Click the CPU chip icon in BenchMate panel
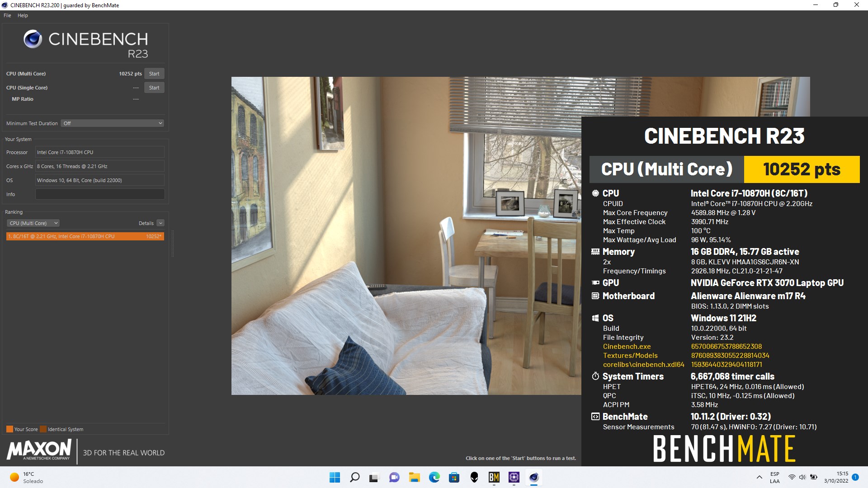The height and width of the screenshot is (488, 868). [595, 193]
